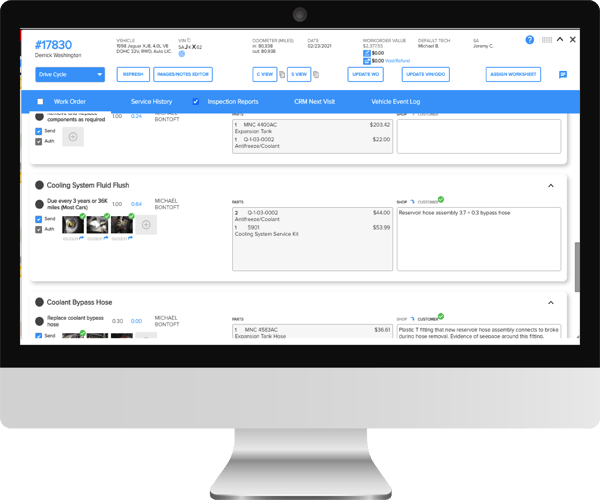
Task: Click the blue payment icon beside first $0.00
Action: point(367,53)
